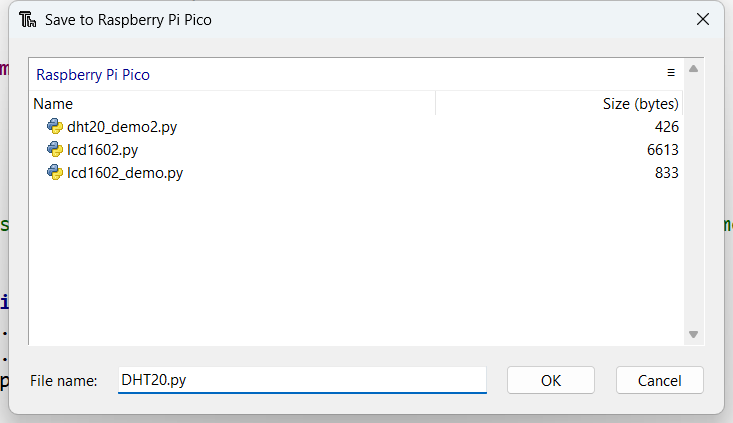
Task: Open the hamburger menu in file browser
Action: pyautogui.click(x=671, y=73)
